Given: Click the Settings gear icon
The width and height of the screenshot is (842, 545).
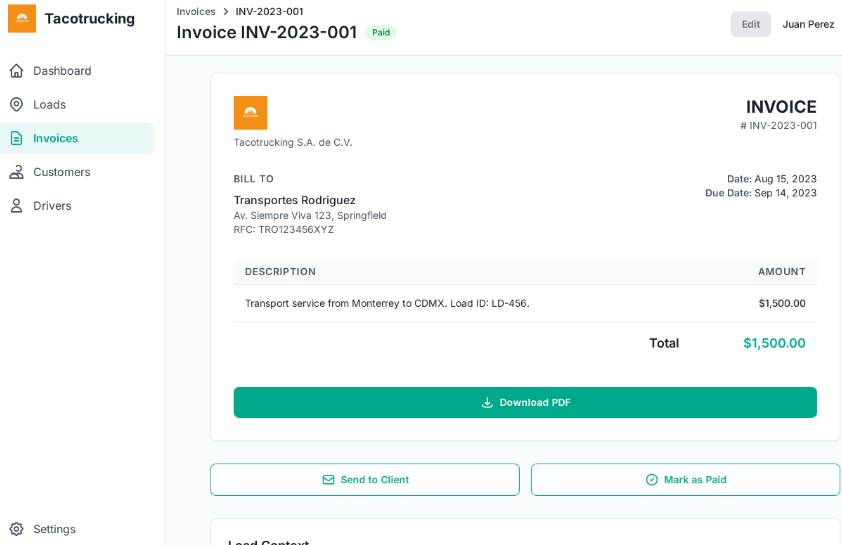Looking at the screenshot, I should click(x=16, y=529).
